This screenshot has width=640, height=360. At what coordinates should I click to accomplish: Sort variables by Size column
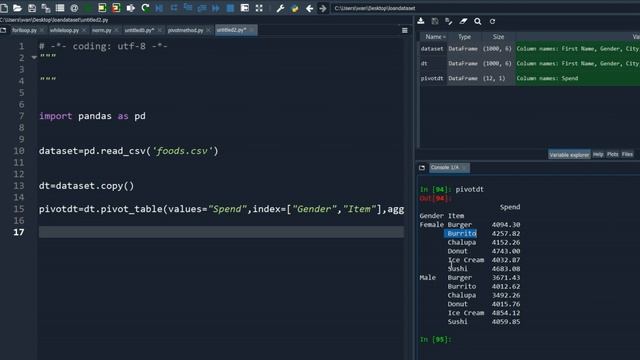[498, 37]
